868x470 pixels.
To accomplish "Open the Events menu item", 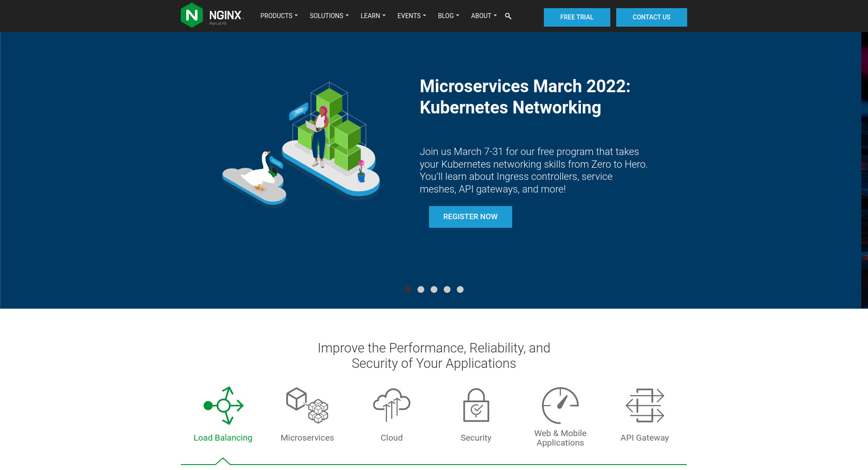I will pos(411,16).
